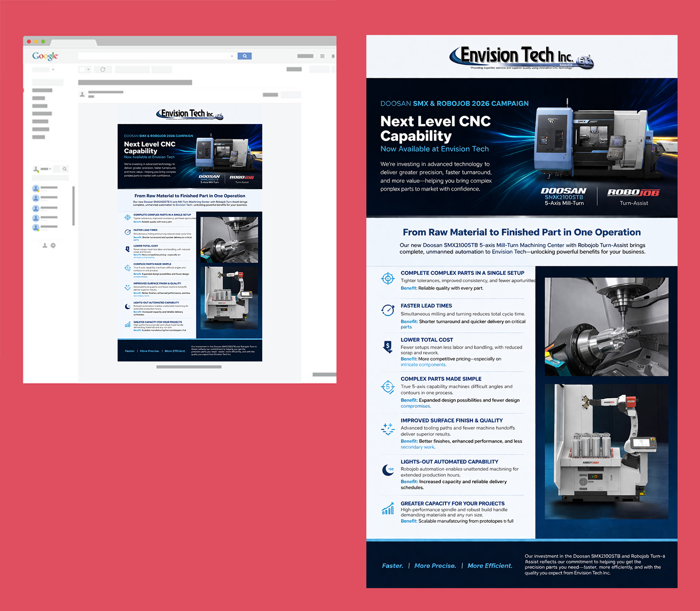Click the sparkle icon beside Improved Surface Finish
The width and height of the screenshot is (700, 611).
pos(388,429)
